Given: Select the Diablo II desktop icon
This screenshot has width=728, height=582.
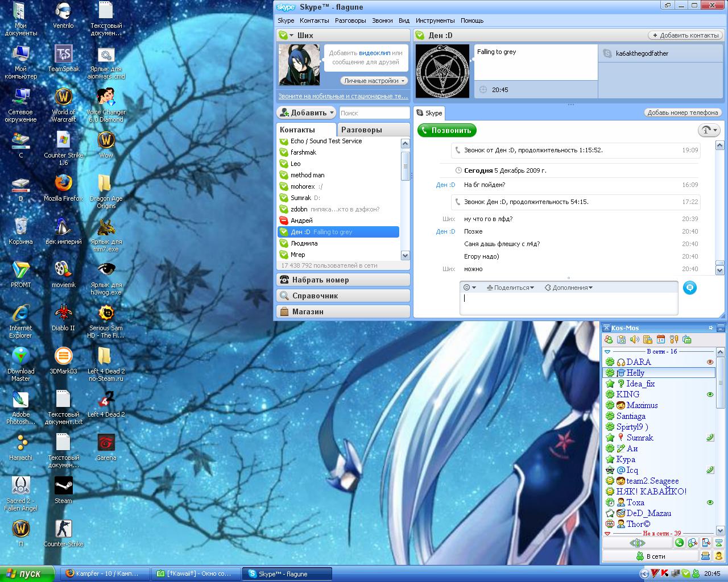Looking at the screenshot, I should coord(63,318).
